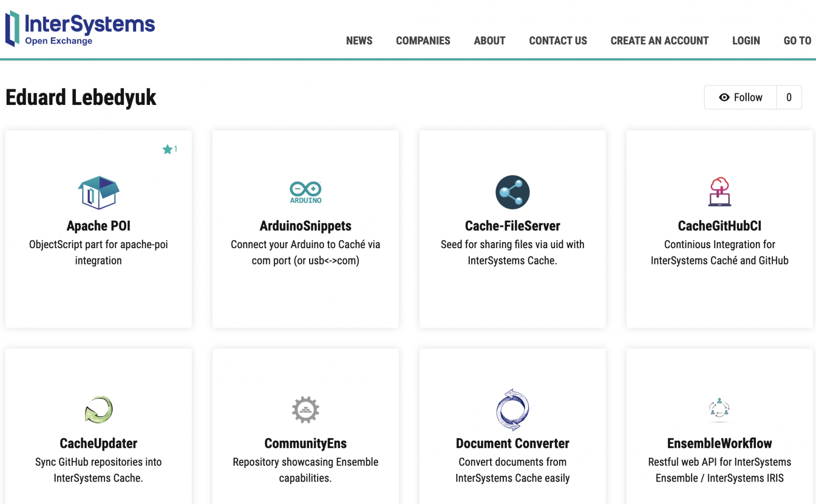
Task: Select Contact Us in navigation
Action: click(x=558, y=41)
